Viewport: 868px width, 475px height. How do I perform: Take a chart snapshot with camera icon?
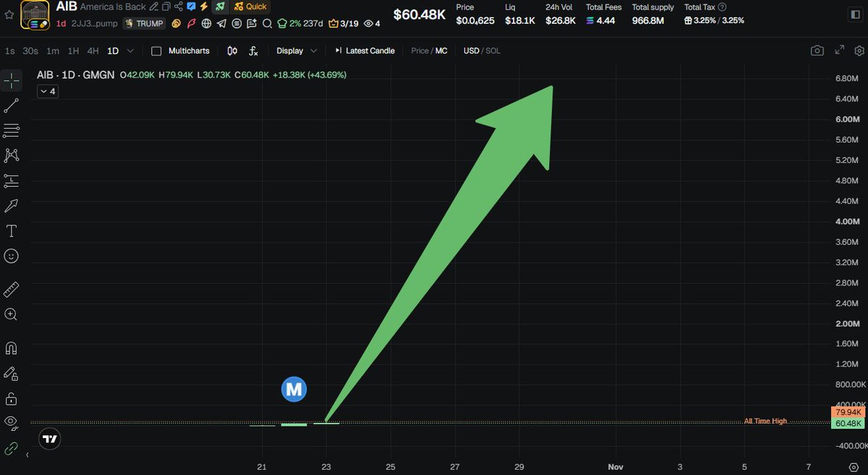[x=817, y=51]
